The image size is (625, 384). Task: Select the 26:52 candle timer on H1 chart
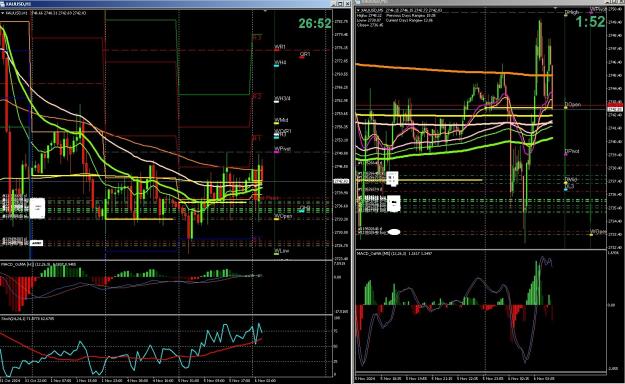point(314,24)
